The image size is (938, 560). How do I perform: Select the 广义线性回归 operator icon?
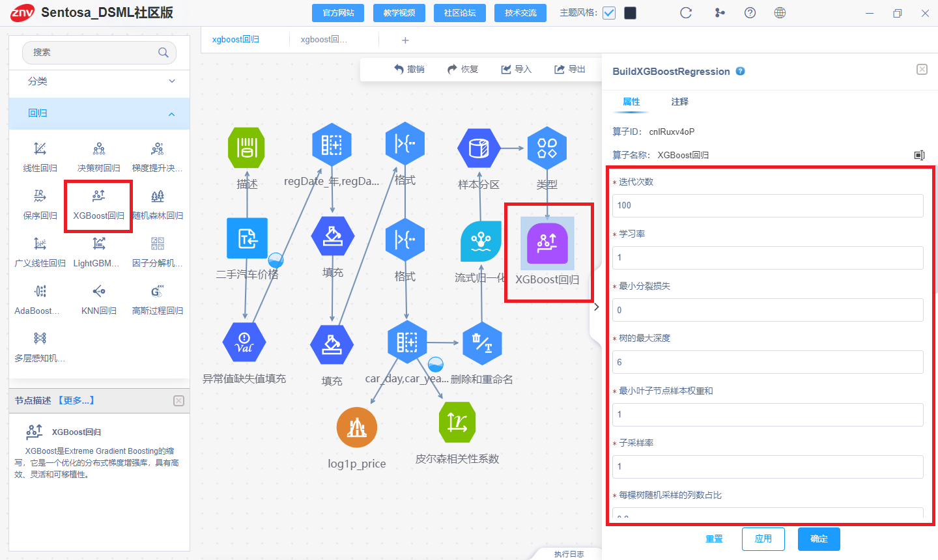click(40, 244)
